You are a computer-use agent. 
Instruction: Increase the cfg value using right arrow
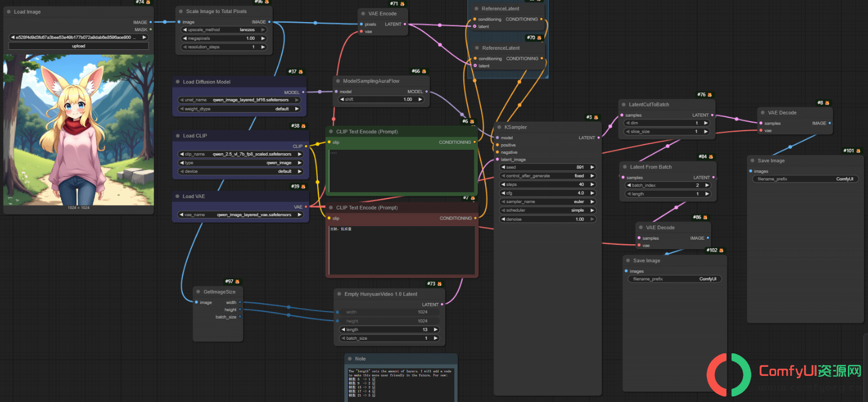click(592, 193)
